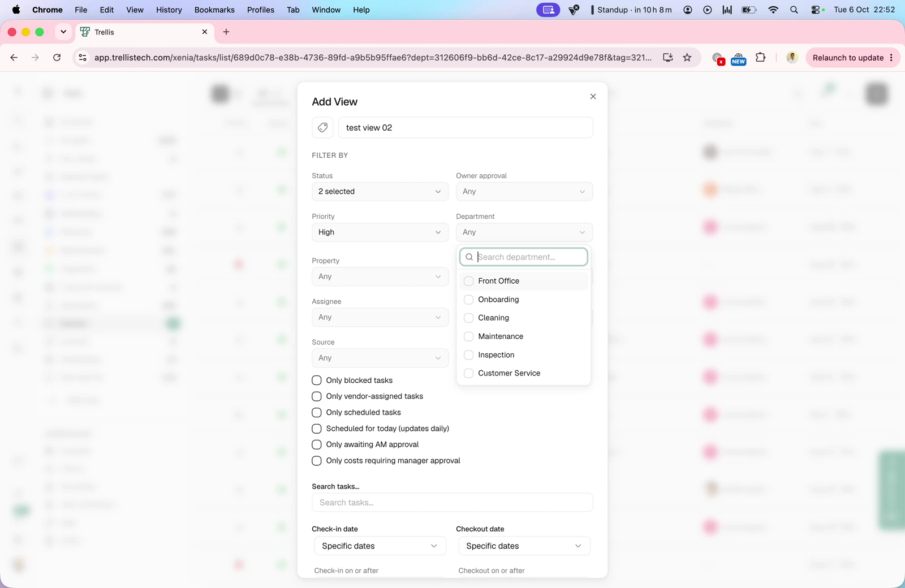The image size is (905, 588).
Task: Enable Only blocked tasks
Action: pyautogui.click(x=317, y=381)
